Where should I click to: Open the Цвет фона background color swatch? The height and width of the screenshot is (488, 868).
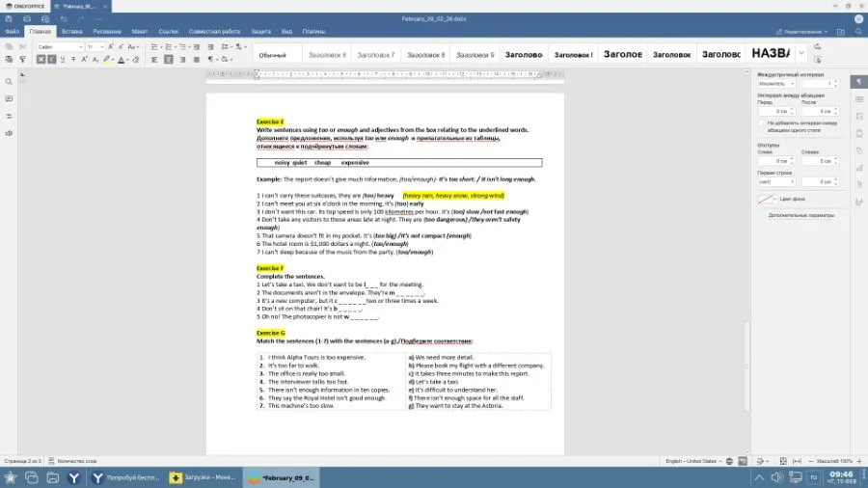click(767, 199)
